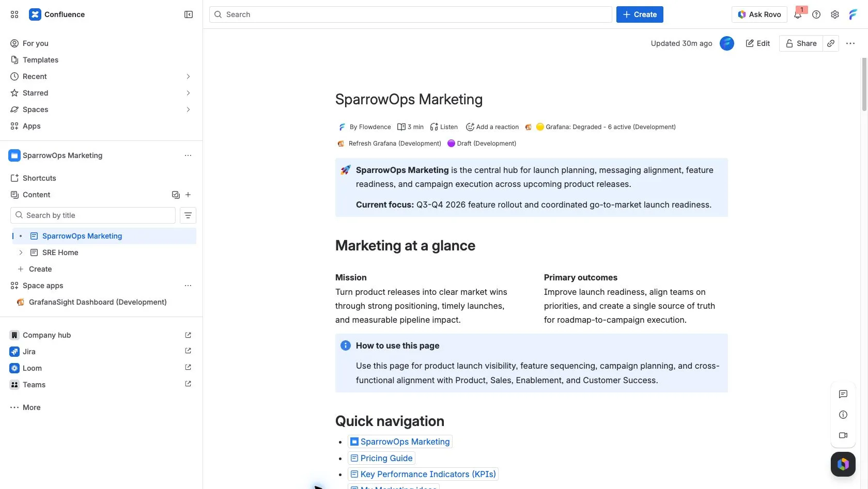
Task: Open the page more actions ellipsis
Action: 850,43
